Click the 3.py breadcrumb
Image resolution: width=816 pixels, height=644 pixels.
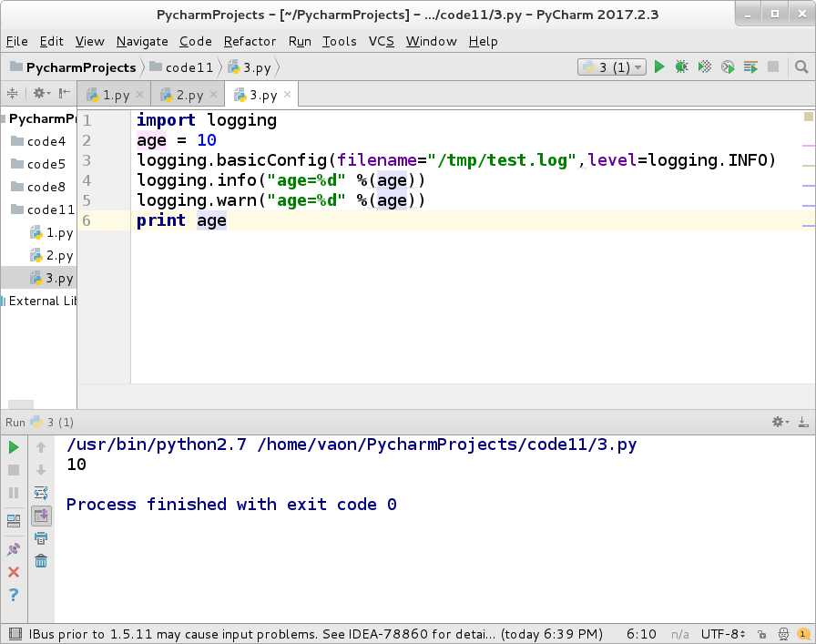click(x=250, y=67)
